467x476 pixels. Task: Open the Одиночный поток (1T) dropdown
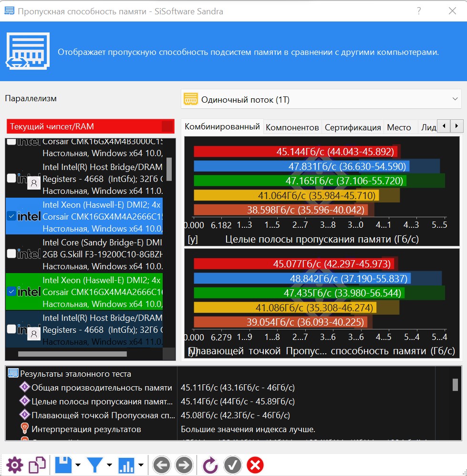[x=321, y=99]
